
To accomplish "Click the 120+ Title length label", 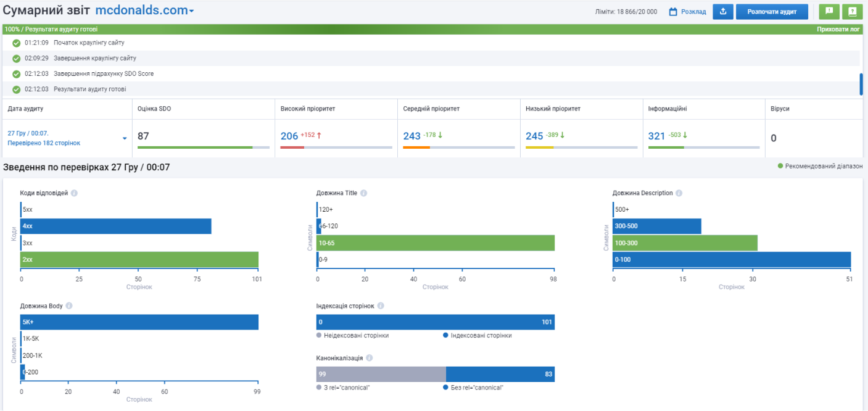I will click(326, 210).
